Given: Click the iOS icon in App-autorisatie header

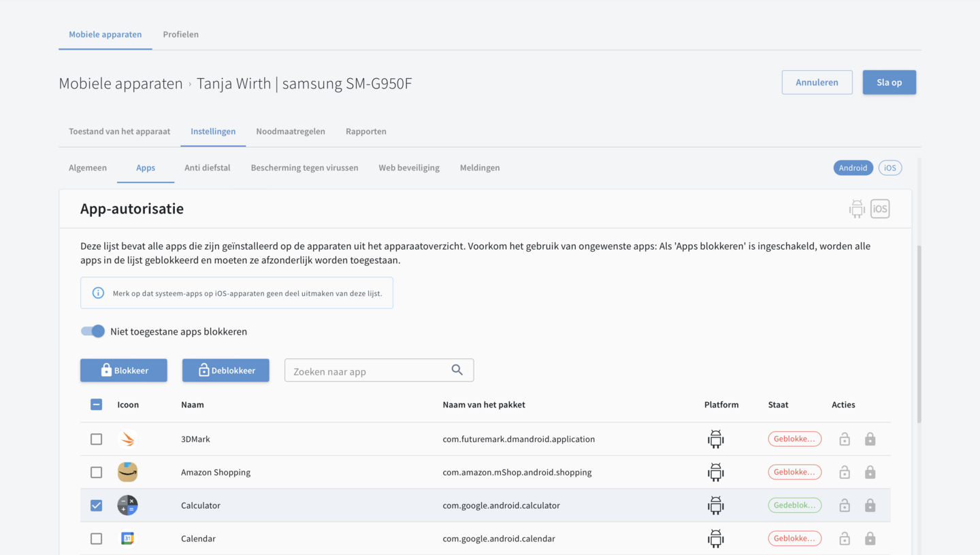Looking at the screenshot, I should 880,209.
